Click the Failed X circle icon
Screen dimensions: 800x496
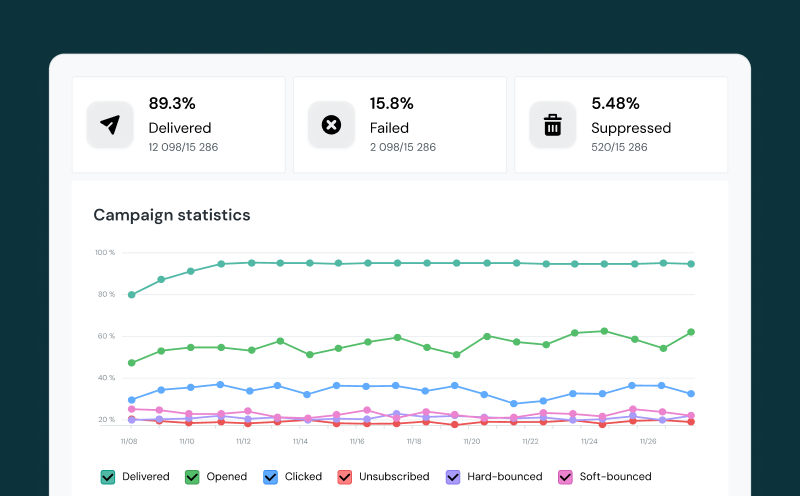[331, 125]
